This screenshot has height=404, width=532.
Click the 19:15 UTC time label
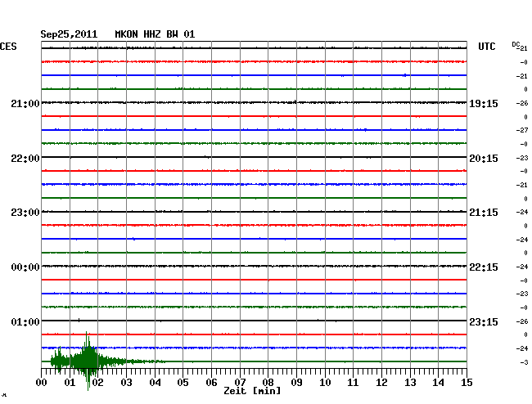pos(484,104)
